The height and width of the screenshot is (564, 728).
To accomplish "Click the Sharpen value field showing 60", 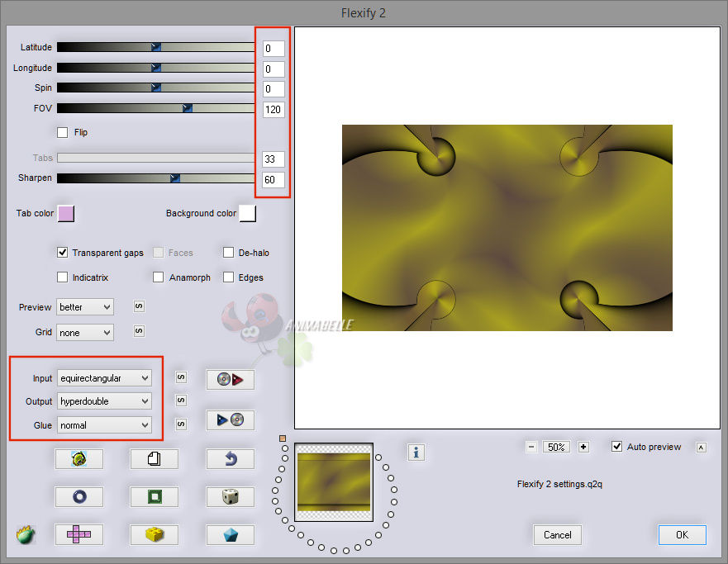I will (x=274, y=179).
